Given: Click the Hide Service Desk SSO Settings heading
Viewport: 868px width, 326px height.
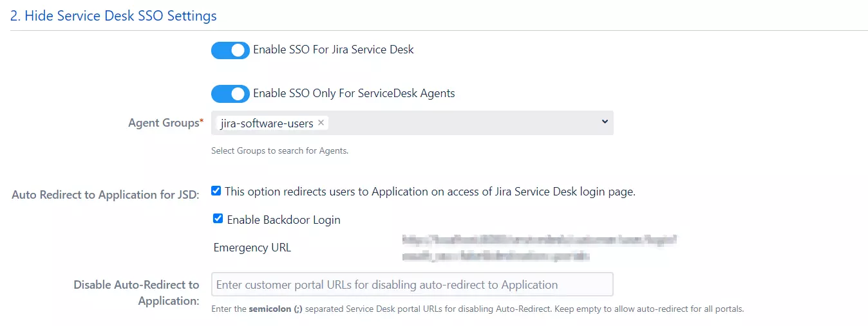Looking at the screenshot, I should coord(113,16).
